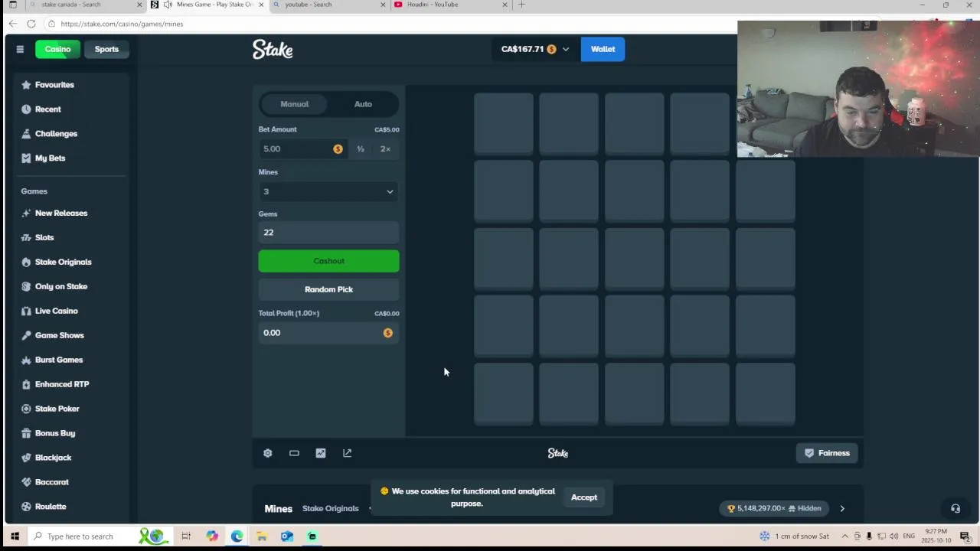Mute the Mines Game tab audio
This screenshot has width=980, height=551.
[167, 5]
